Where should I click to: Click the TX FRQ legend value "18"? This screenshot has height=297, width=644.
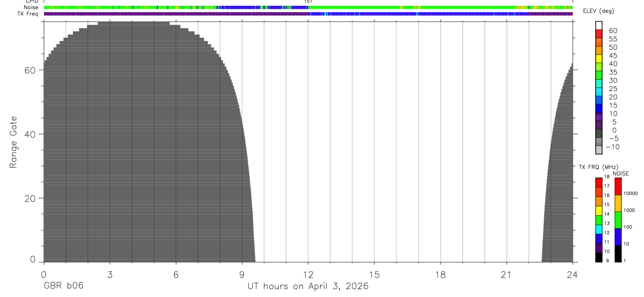click(x=606, y=177)
